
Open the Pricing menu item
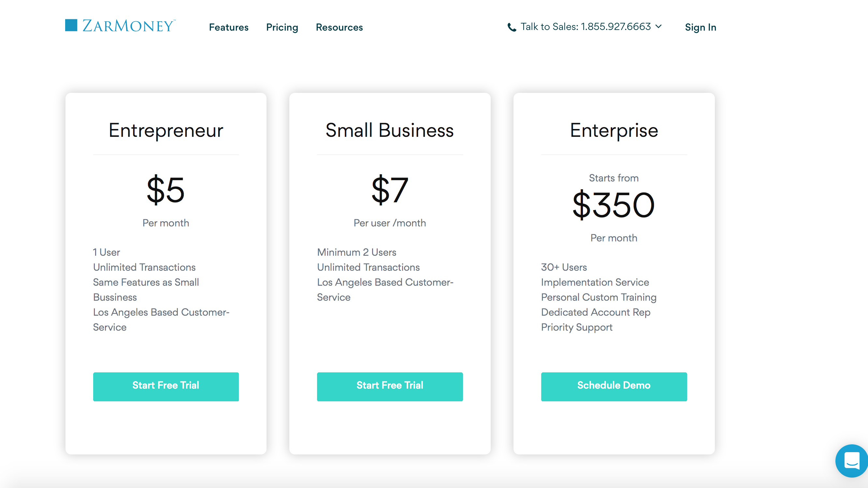[x=282, y=27]
